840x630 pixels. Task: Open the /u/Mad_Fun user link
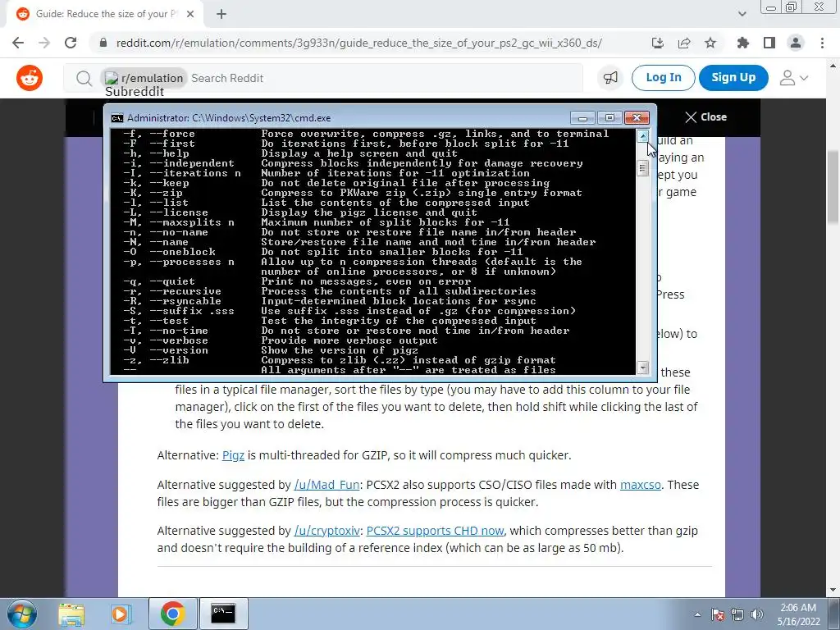(x=326, y=485)
